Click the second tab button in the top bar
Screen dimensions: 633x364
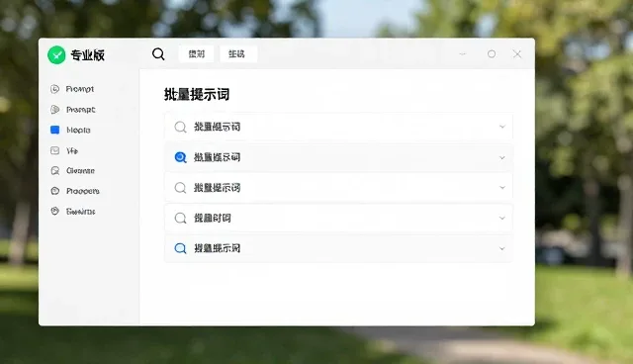click(x=238, y=53)
